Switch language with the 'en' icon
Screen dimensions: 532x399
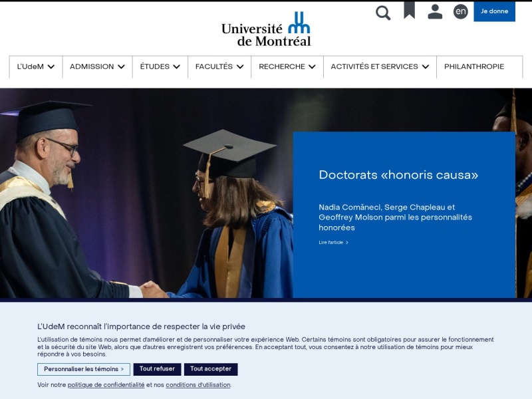(x=460, y=11)
